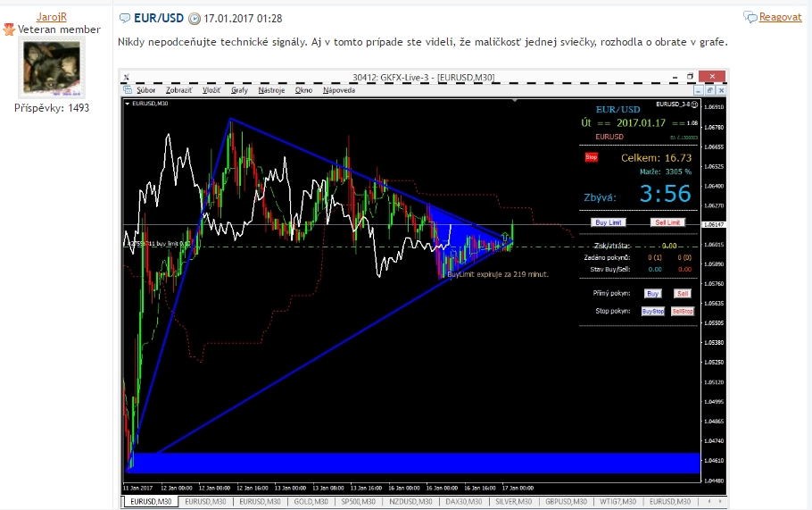Viewport: 812px width, 510px height.
Task: Click the Marže: 3305 % margin text
Action: click(x=666, y=171)
